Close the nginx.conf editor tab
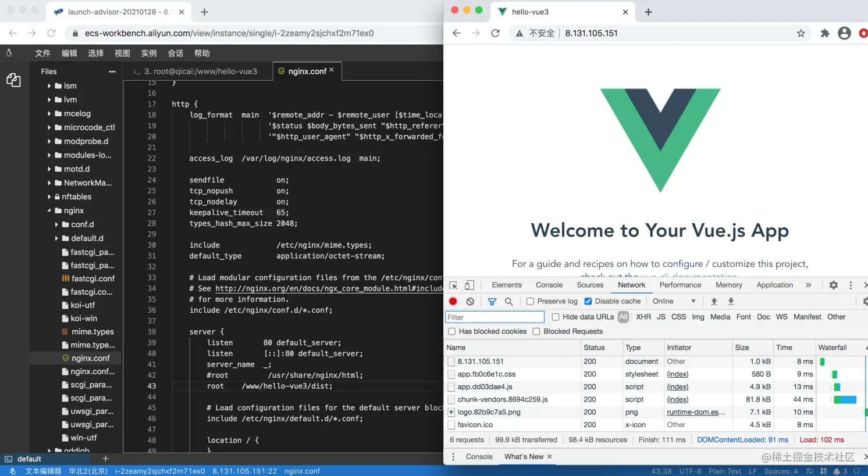The width and height of the screenshot is (868, 476). tap(332, 70)
